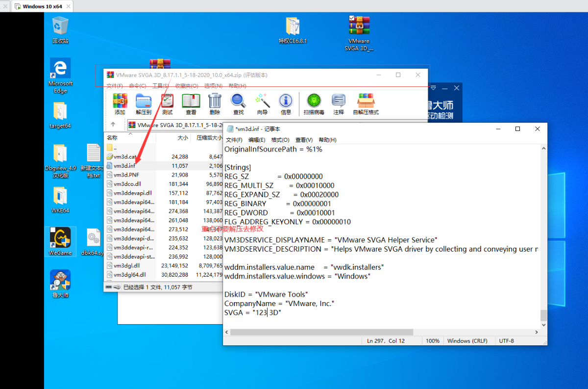Click the Notepad horizontal scrollbar right arrow
Viewport: 588px width, 389px height.
[536, 332]
